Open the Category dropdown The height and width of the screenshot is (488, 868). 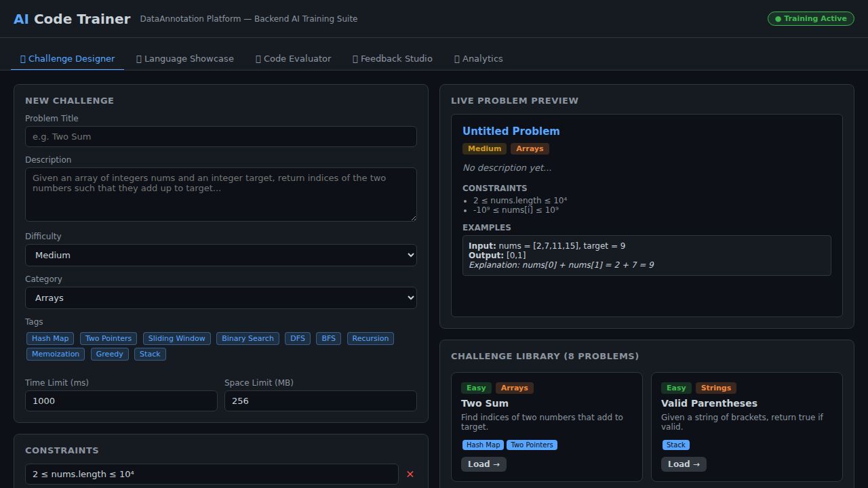[221, 298]
